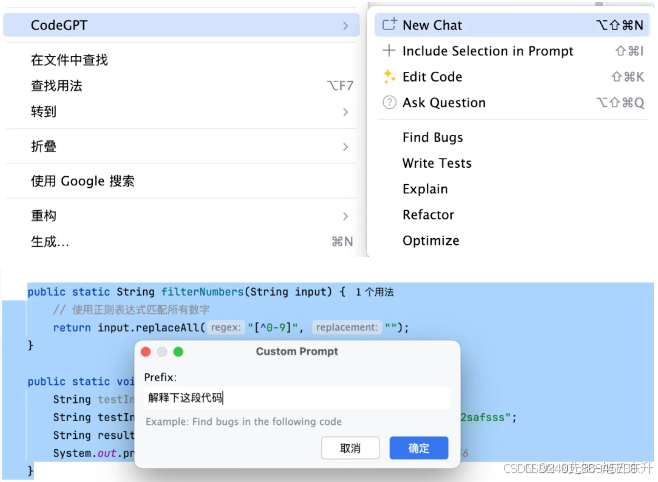Click the replacement: parameter hint

347,327
